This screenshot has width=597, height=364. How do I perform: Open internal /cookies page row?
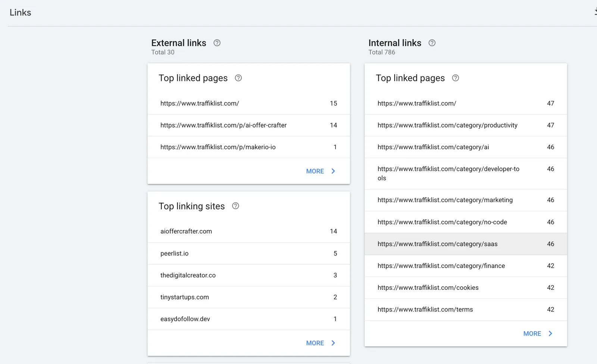click(x=466, y=288)
